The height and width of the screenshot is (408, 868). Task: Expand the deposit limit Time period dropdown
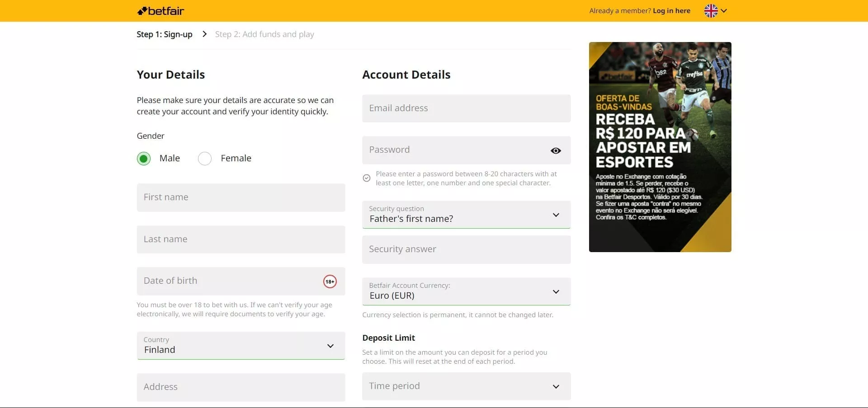pos(466,386)
